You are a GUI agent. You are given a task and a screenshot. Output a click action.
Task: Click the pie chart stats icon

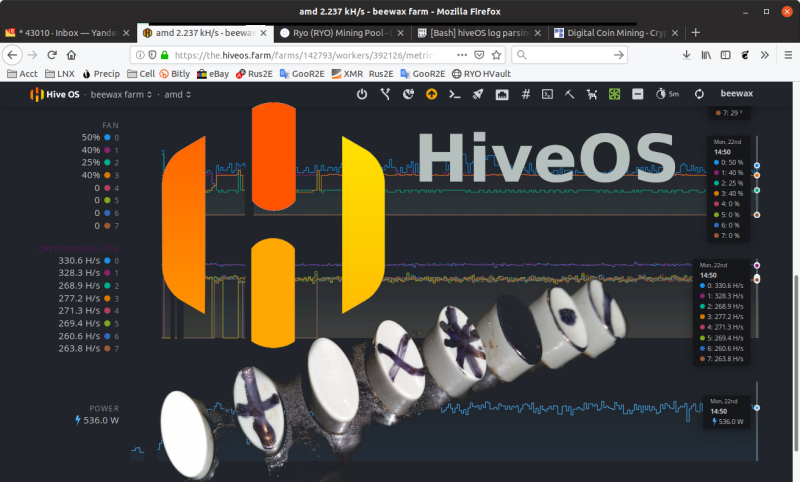click(408, 94)
